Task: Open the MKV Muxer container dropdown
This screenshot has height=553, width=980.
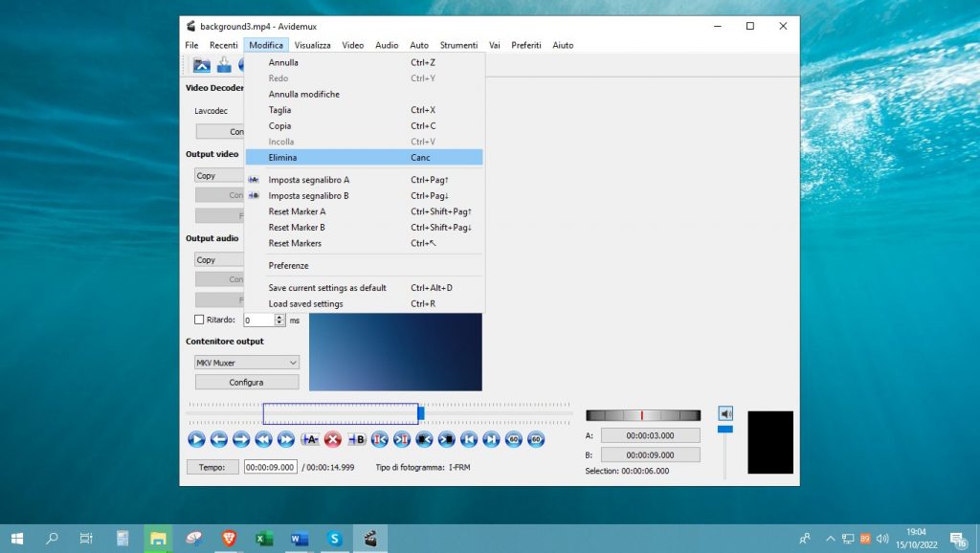Action: [x=247, y=363]
